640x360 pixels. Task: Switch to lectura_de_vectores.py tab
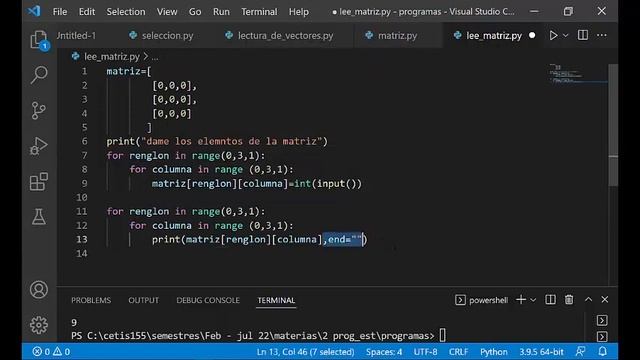point(285,36)
